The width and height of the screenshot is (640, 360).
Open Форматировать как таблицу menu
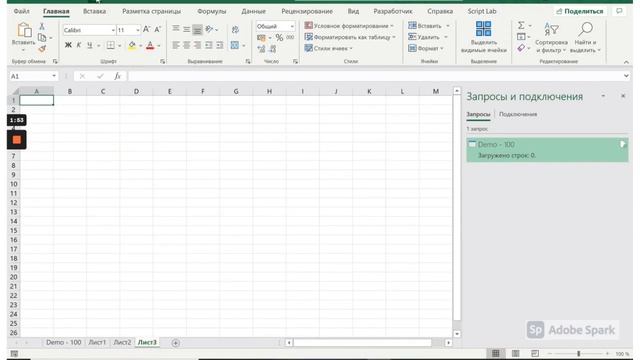[351, 37]
